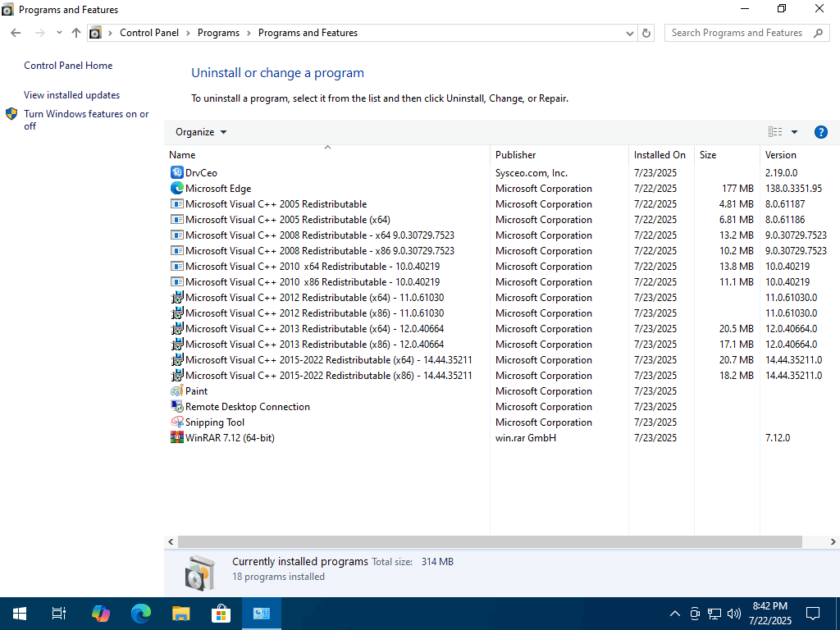Click the Paint program icon
The width and height of the screenshot is (840, 630).
coord(177,390)
